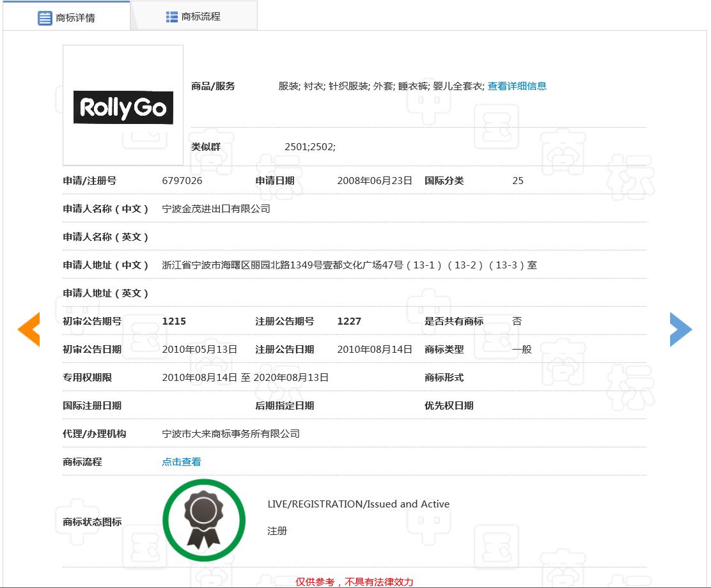Click the 类似群 field label
Image resolution: width=711 pixels, height=588 pixels.
tap(206, 147)
